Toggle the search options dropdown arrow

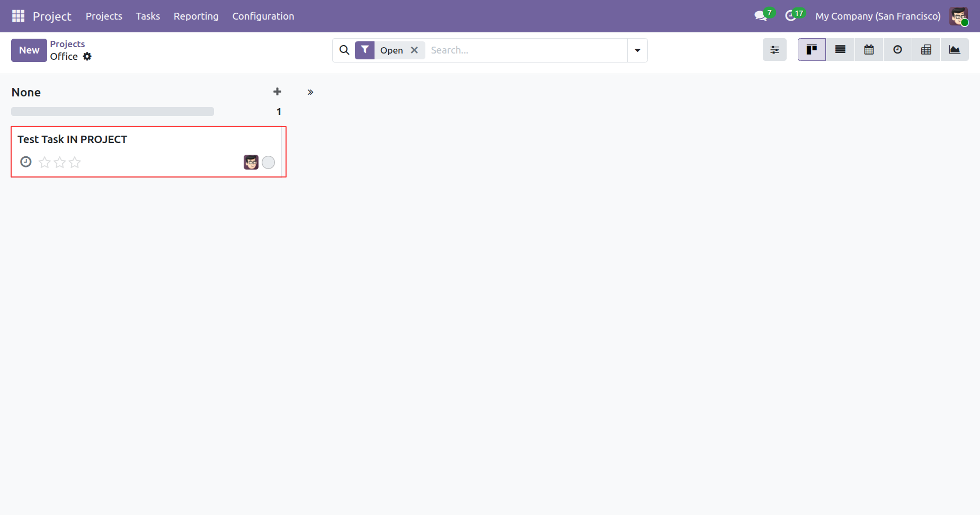(x=637, y=50)
